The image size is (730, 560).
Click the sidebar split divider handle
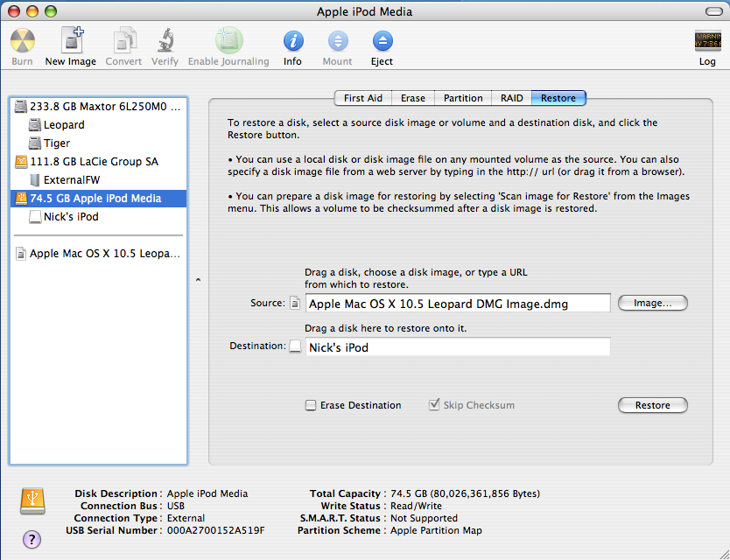(199, 280)
